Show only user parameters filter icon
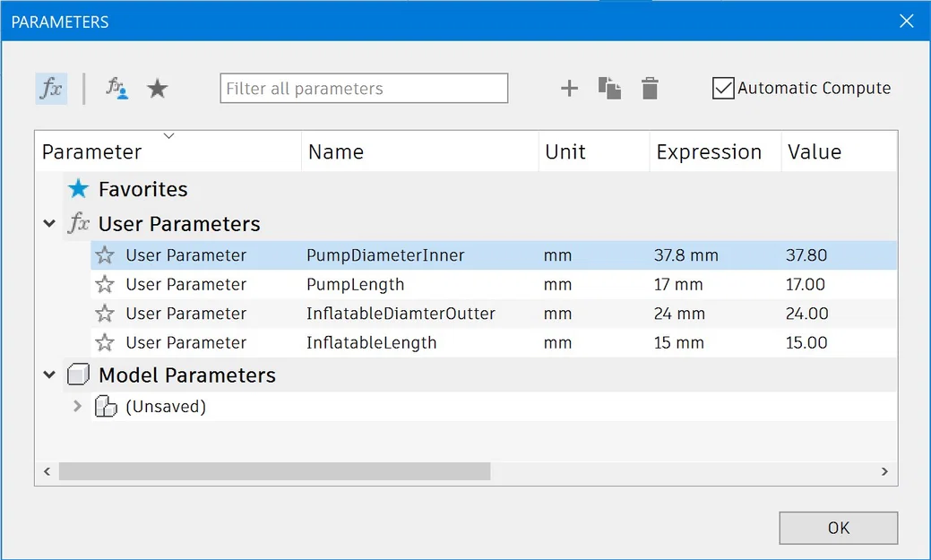The image size is (931, 560). [116, 88]
